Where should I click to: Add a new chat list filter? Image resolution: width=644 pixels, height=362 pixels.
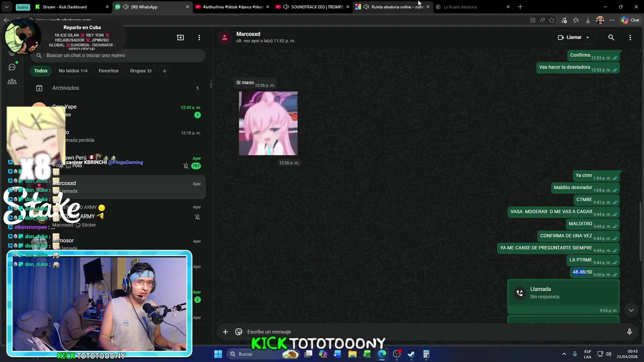pyautogui.click(x=165, y=71)
